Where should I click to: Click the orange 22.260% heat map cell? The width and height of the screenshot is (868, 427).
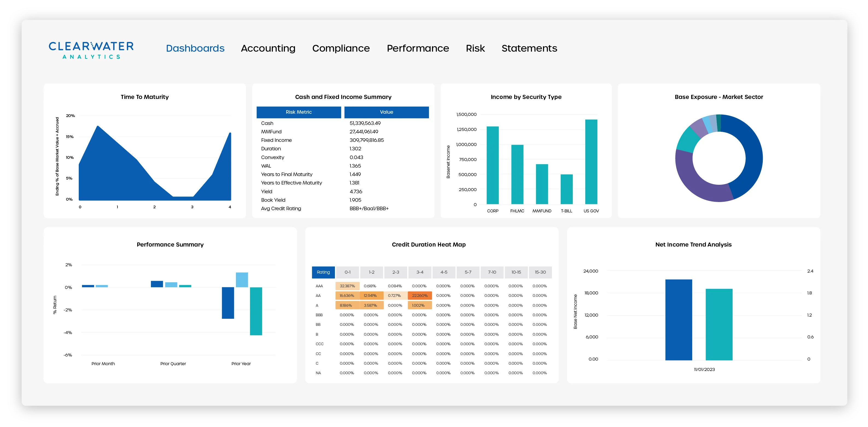click(420, 295)
